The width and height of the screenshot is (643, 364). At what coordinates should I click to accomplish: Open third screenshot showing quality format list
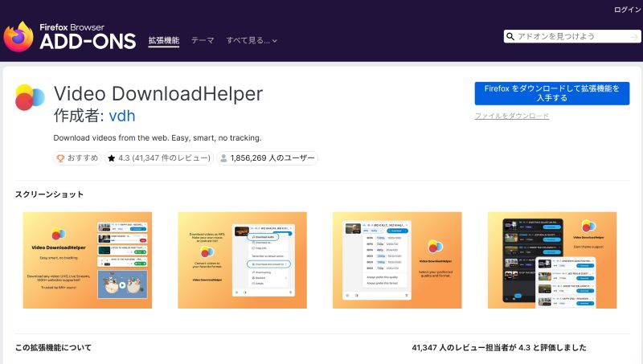(397, 260)
